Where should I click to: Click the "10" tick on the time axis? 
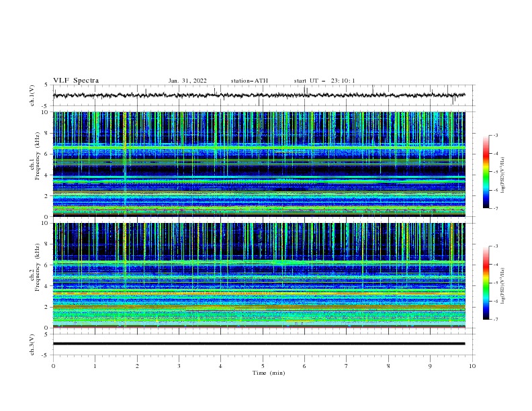click(x=472, y=366)
